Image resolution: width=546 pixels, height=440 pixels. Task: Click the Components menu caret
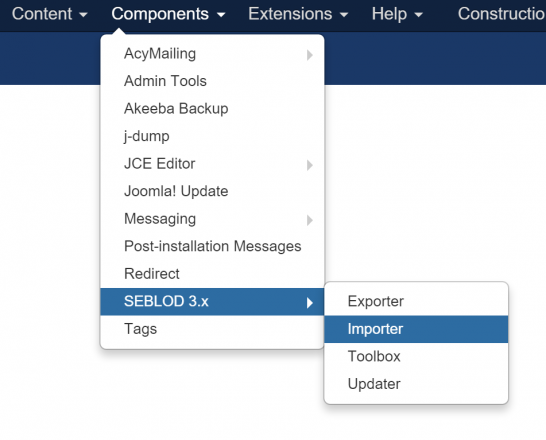point(221,15)
